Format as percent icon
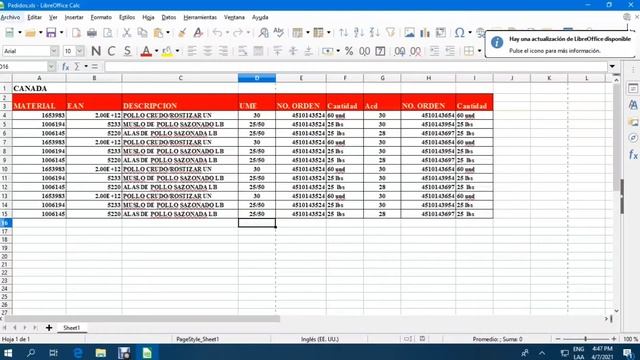The image size is (640, 360). pyautogui.click(x=349, y=51)
